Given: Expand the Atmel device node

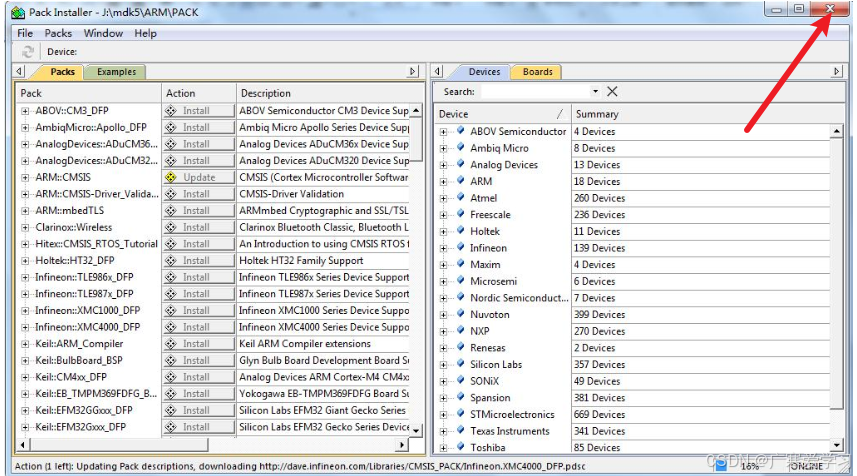Looking at the screenshot, I should pyautogui.click(x=443, y=198).
